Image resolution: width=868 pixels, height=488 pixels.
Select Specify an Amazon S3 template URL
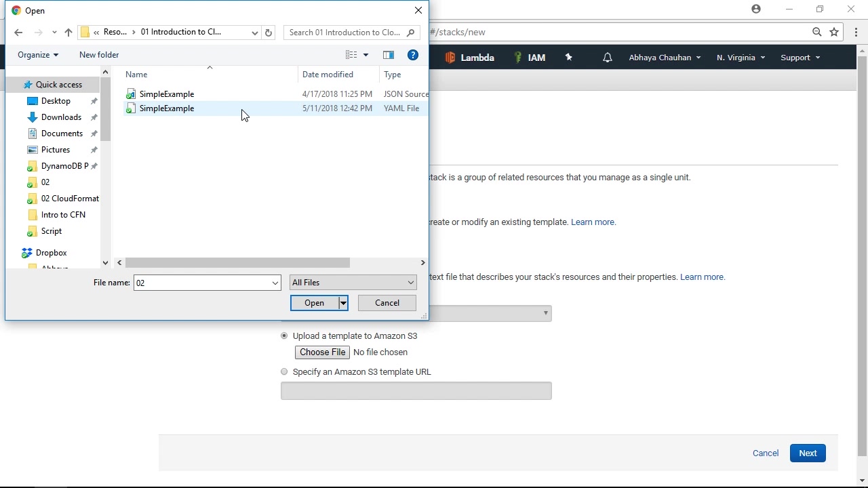(x=284, y=371)
